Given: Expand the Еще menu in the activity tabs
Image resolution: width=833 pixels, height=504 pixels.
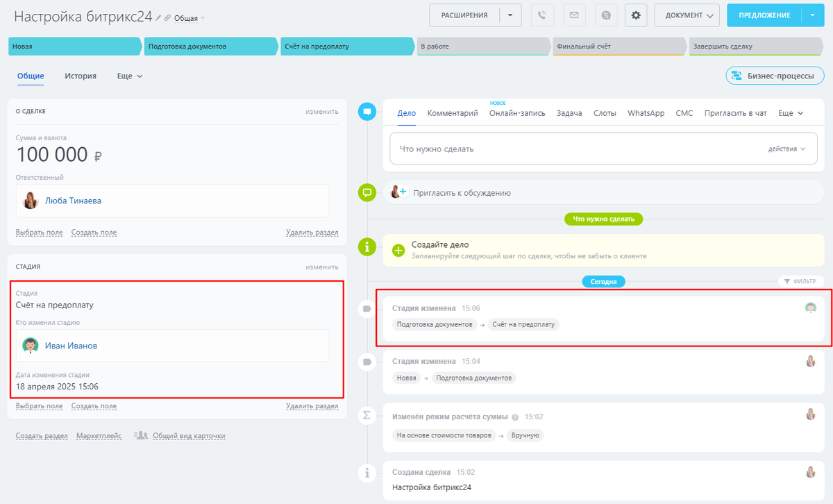Looking at the screenshot, I should pyautogui.click(x=790, y=112).
